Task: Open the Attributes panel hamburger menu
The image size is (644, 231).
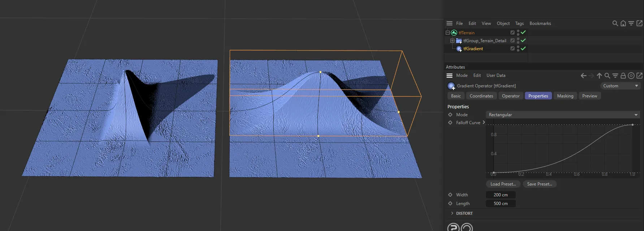Action: [449, 75]
